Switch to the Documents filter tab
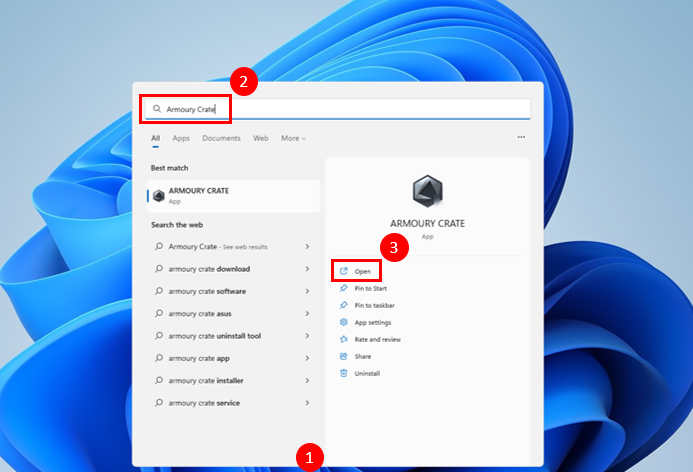The image size is (693, 472). pyautogui.click(x=221, y=138)
